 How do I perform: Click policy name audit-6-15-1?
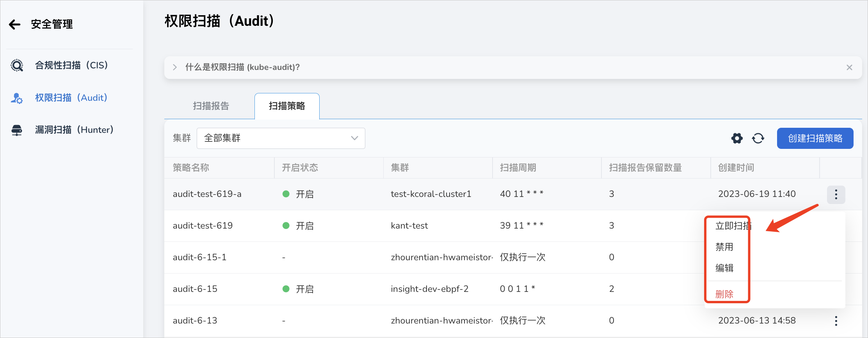(x=199, y=257)
